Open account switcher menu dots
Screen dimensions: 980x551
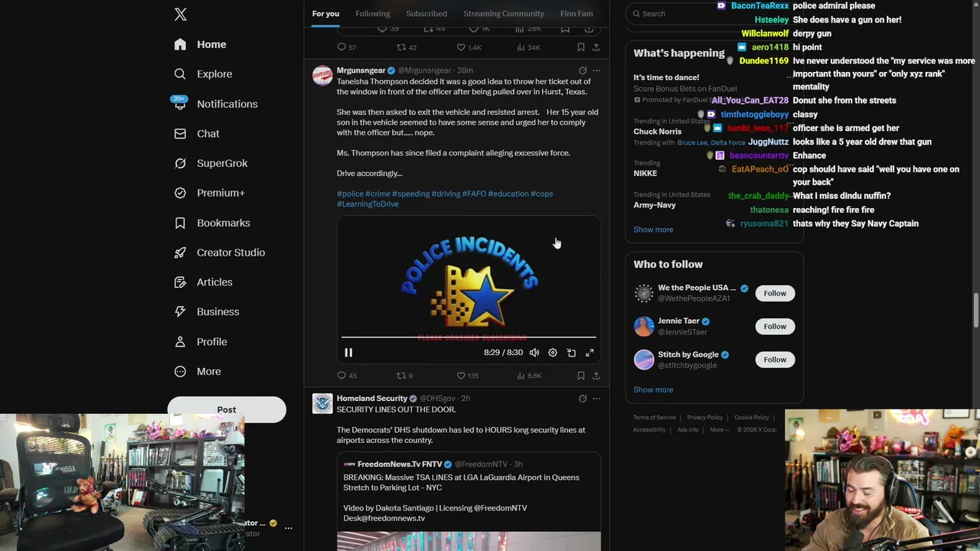pyautogui.click(x=289, y=528)
